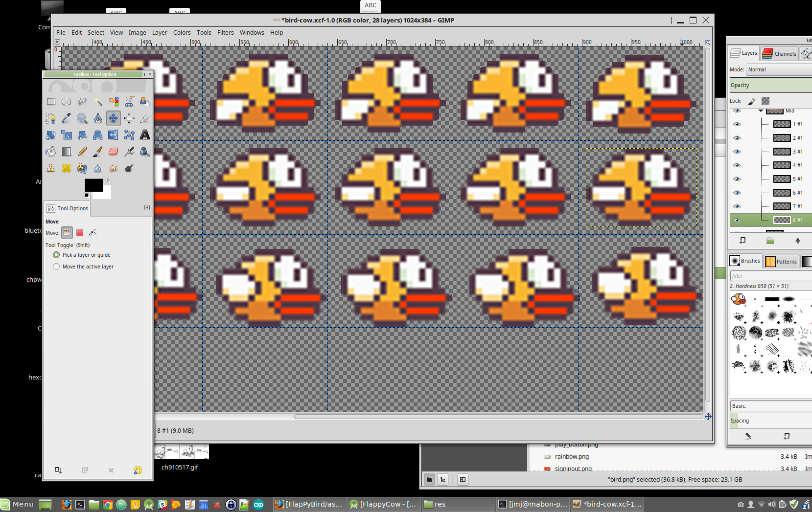Toggle the lock alpha channel option

pyautogui.click(x=765, y=101)
